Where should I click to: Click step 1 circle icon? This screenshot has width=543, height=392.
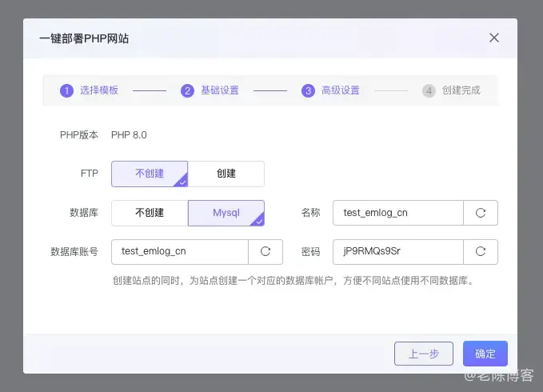point(66,90)
